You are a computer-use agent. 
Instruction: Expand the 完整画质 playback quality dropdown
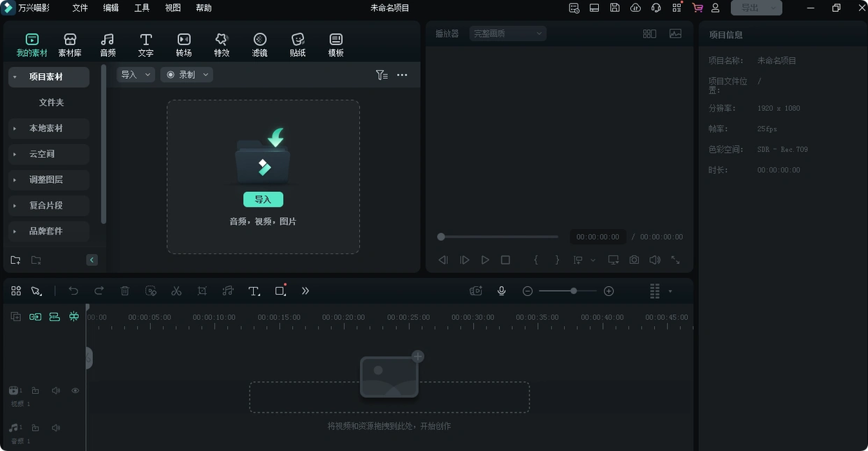pyautogui.click(x=507, y=34)
